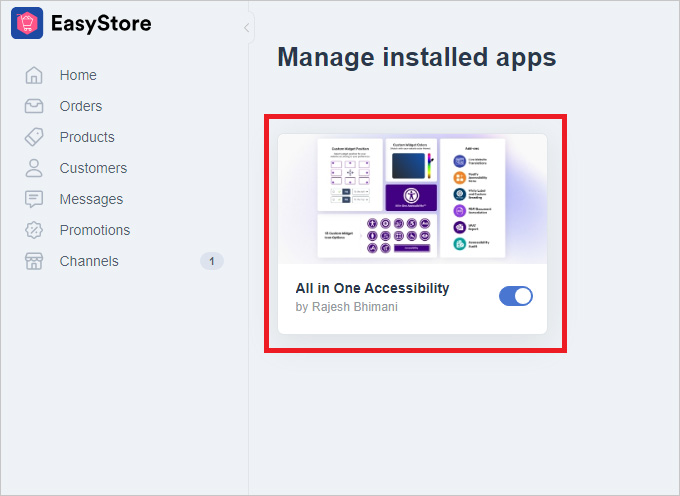
Task: Open Messages in sidebar
Action: pyautogui.click(x=91, y=199)
